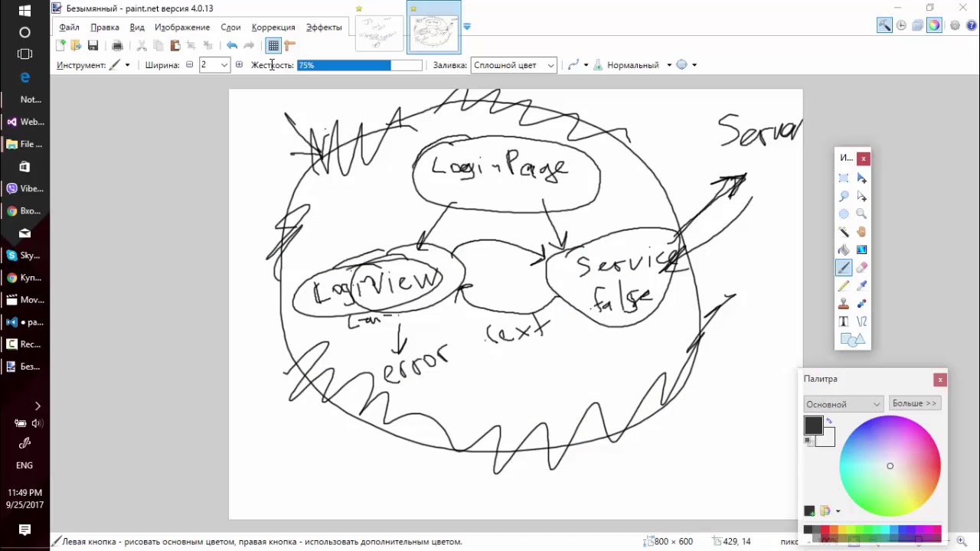980x551 pixels.
Task: Swap primary and secondary colors
Action: point(829,421)
